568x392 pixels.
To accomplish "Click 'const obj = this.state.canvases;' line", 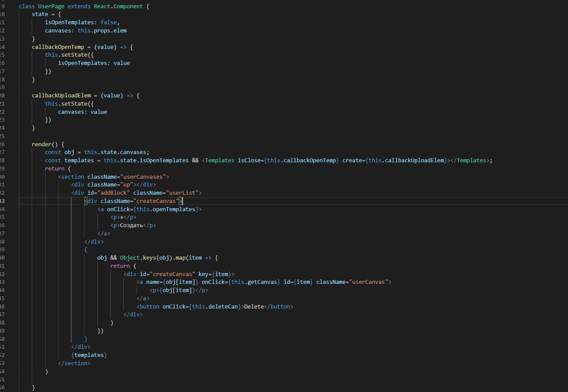I will pyautogui.click(x=97, y=152).
